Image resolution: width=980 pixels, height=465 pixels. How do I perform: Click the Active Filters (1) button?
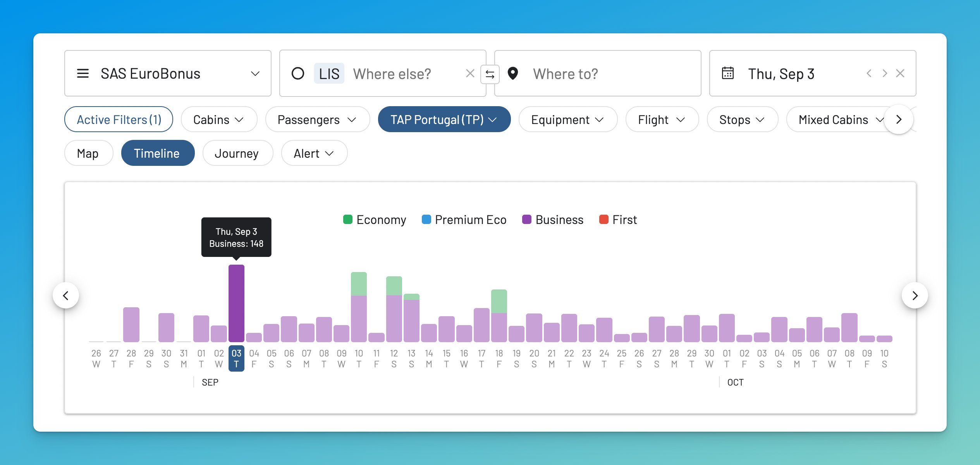[119, 120]
